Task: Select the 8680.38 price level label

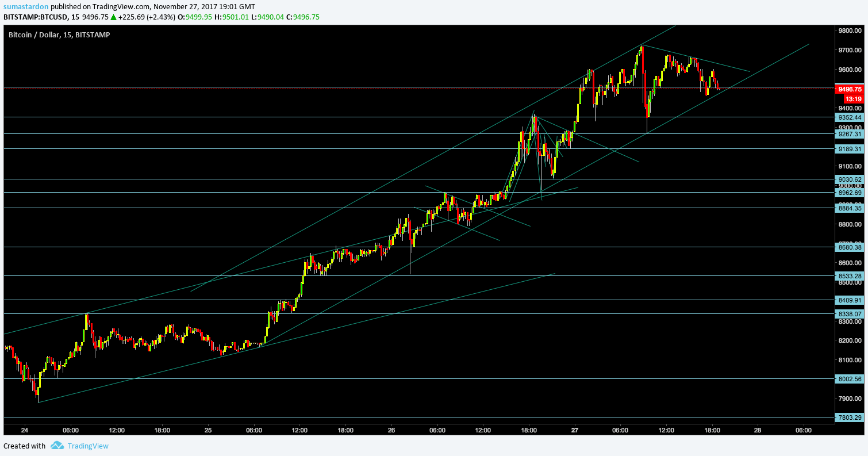Action: 850,247
